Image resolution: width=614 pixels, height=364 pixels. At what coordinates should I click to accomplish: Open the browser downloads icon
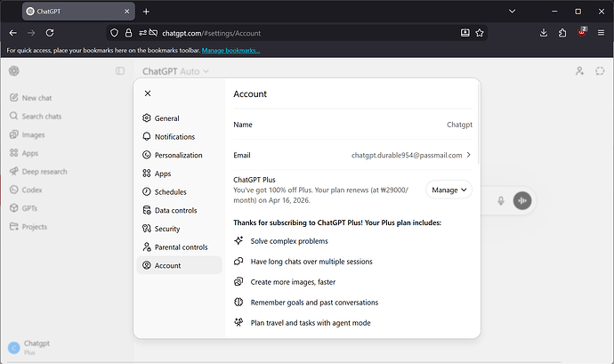[543, 33]
